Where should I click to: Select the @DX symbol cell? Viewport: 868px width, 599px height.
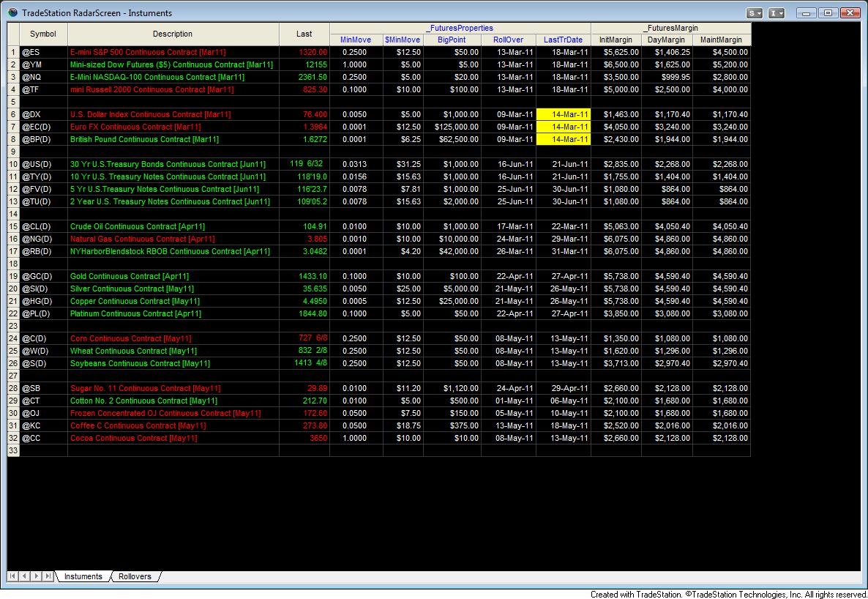click(43, 115)
